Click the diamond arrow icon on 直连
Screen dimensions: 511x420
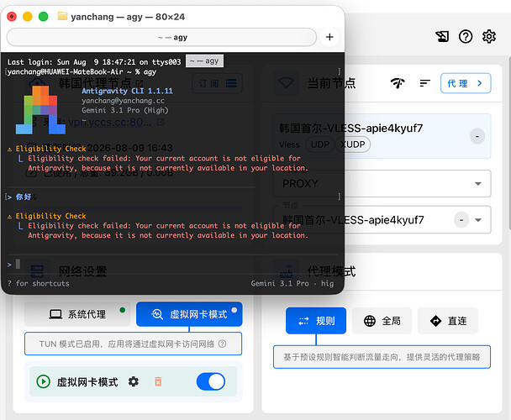[x=435, y=321]
